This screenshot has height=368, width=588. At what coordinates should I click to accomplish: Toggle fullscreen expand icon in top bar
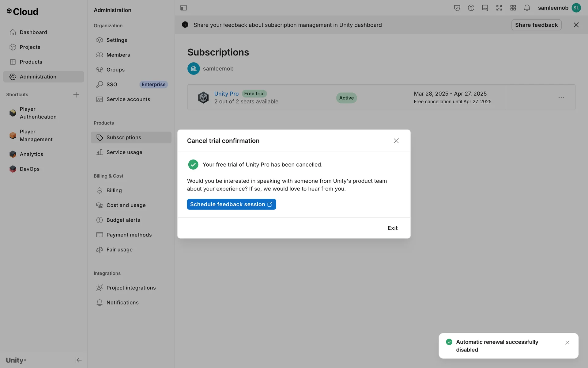point(499,8)
